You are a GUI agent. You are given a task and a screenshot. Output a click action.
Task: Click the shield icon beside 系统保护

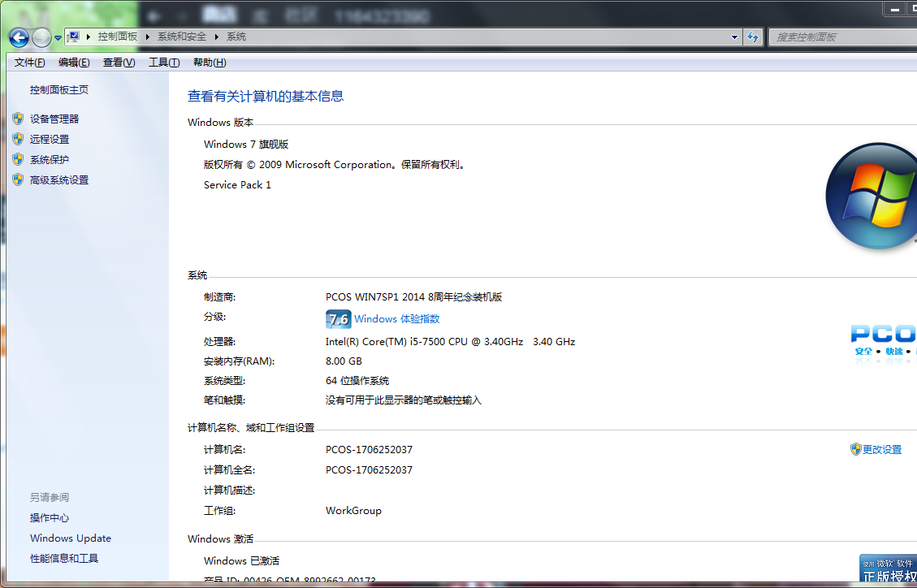click(18, 159)
